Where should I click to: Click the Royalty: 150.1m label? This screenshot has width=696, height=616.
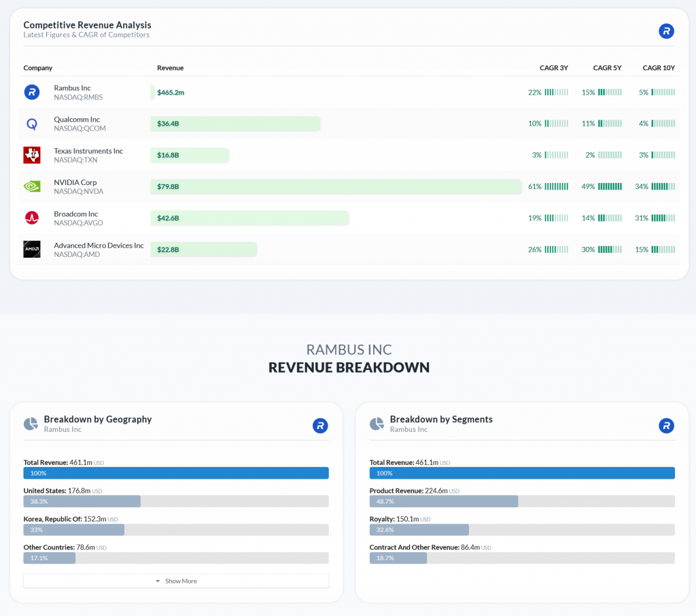[x=400, y=519]
